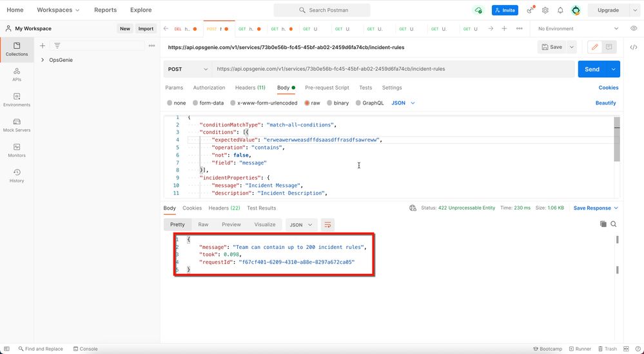
Task: Open the Save button dropdown arrow
Action: [x=571, y=47]
